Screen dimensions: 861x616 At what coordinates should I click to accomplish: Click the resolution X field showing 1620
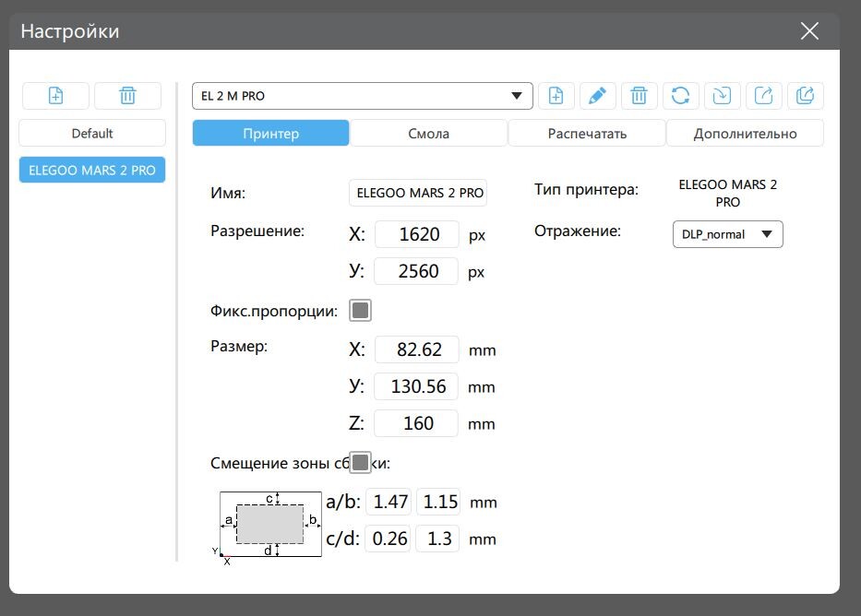coord(417,234)
